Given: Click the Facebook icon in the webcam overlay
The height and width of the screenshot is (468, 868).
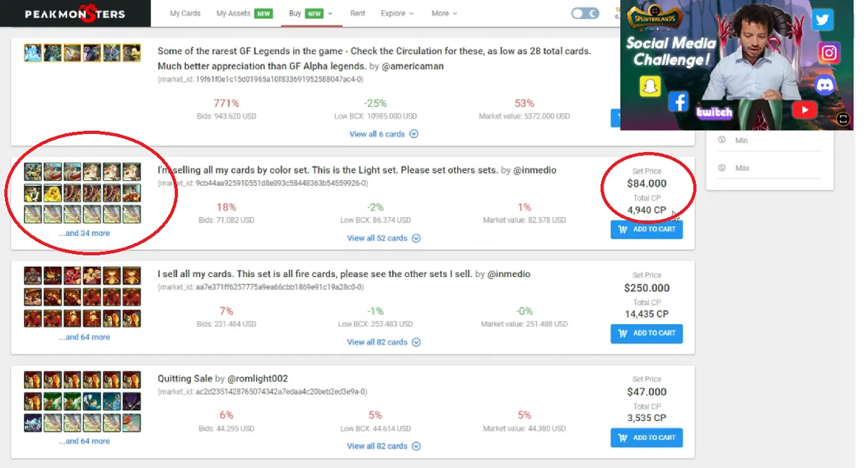Looking at the screenshot, I should coord(678,101).
